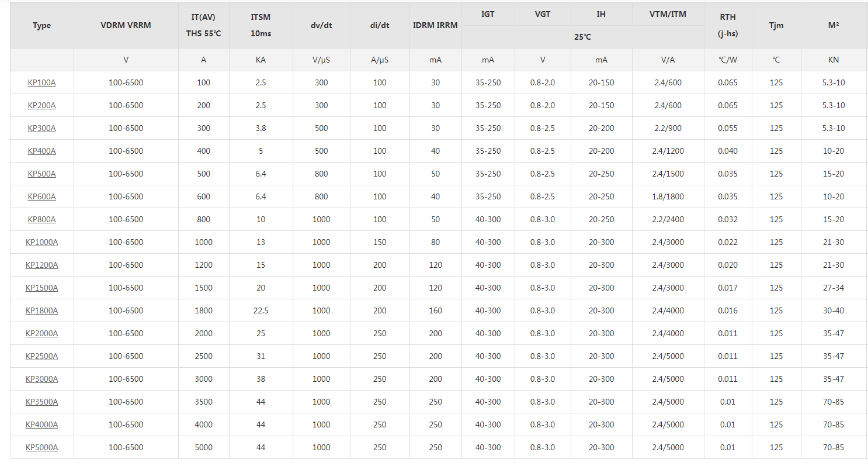Open the KP1800A product link
868x466 pixels.
pyautogui.click(x=41, y=310)
